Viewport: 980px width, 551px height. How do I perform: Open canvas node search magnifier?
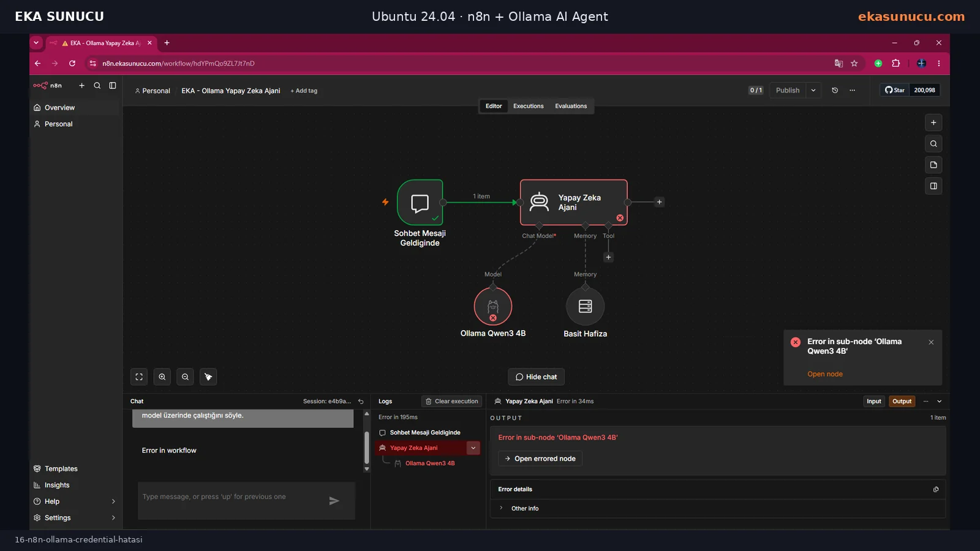point(933,144)
